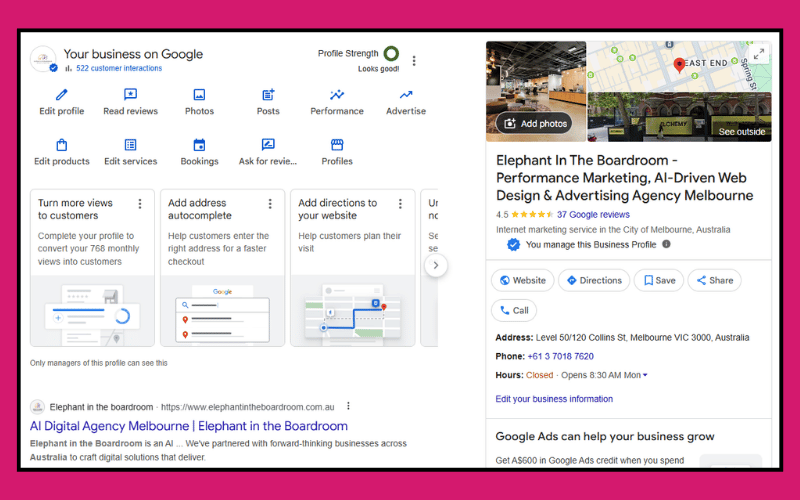Open the Photos icon
The height and width of the screenshot is (500, 800).
199,94
